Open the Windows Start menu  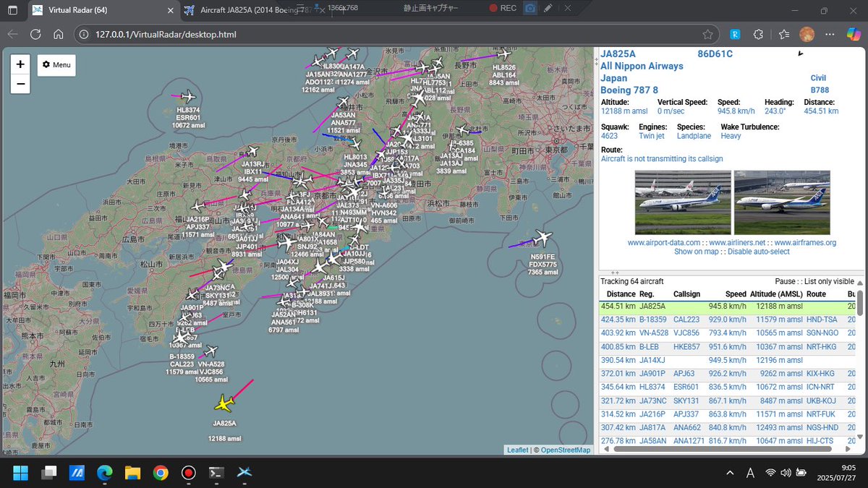(x=20, y=473)
